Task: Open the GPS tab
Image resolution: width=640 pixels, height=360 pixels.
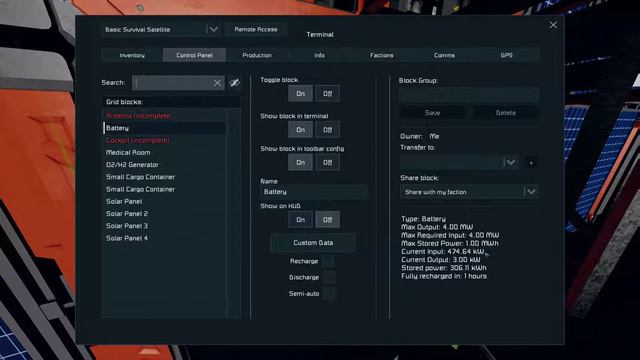Action: coord(507,55)
